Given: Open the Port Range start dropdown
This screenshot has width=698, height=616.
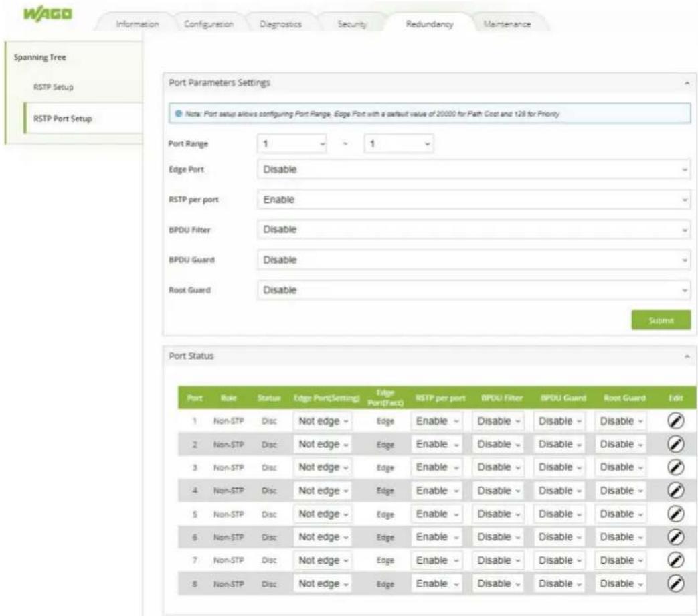Looking at the screenshot, I should 292,144.
